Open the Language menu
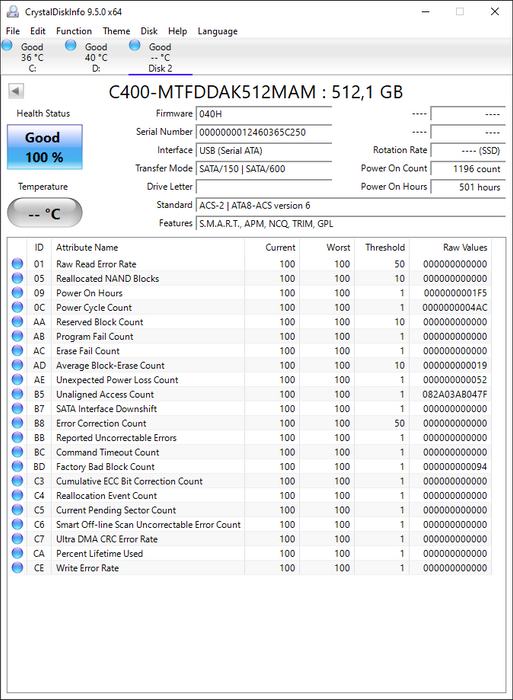Image resolution: width=513 pixels, height=700 pixels. pyautogui.click(x=217, y=31)
